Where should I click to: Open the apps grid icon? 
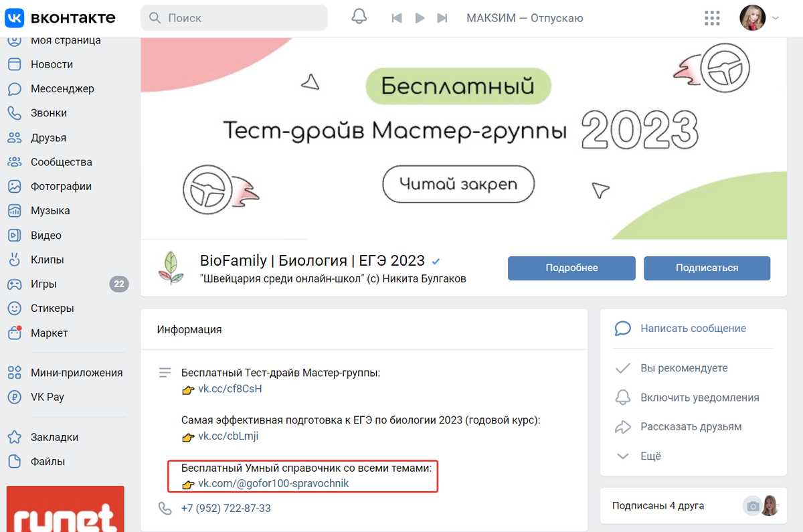coord(713,18)
